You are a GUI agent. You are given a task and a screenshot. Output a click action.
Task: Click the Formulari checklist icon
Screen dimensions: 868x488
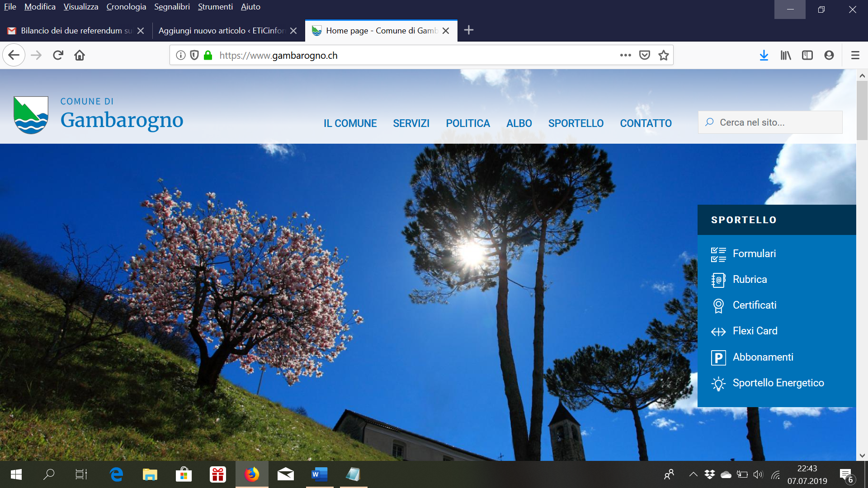718,254
